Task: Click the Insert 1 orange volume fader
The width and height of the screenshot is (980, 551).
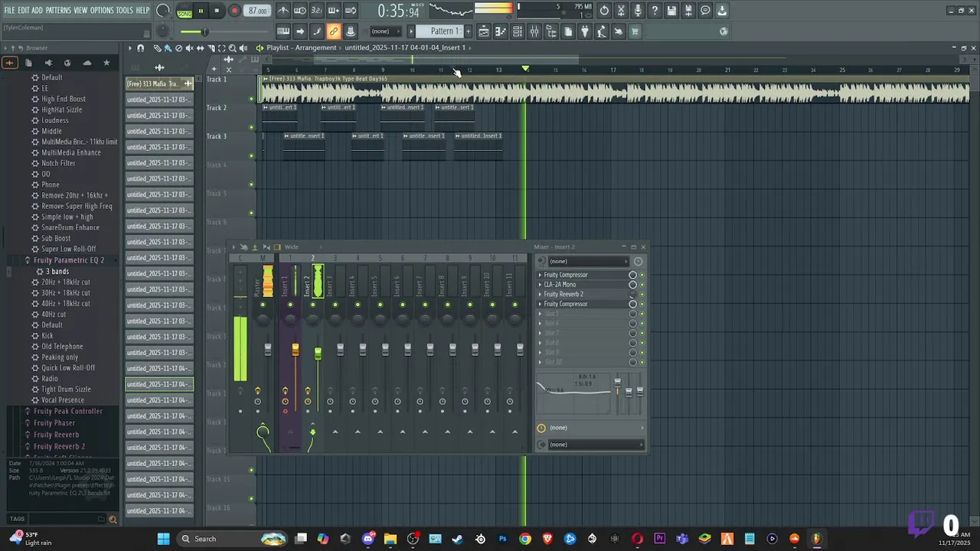Action: (296, 350)
